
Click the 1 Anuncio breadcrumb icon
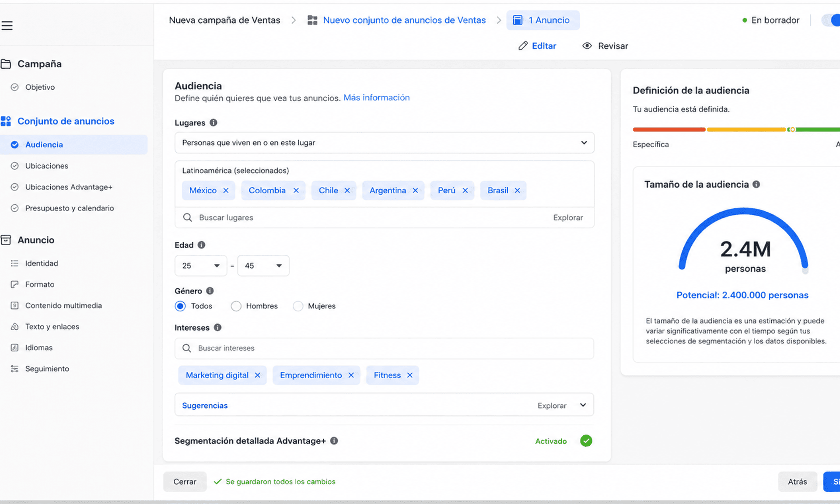point(518,20)
